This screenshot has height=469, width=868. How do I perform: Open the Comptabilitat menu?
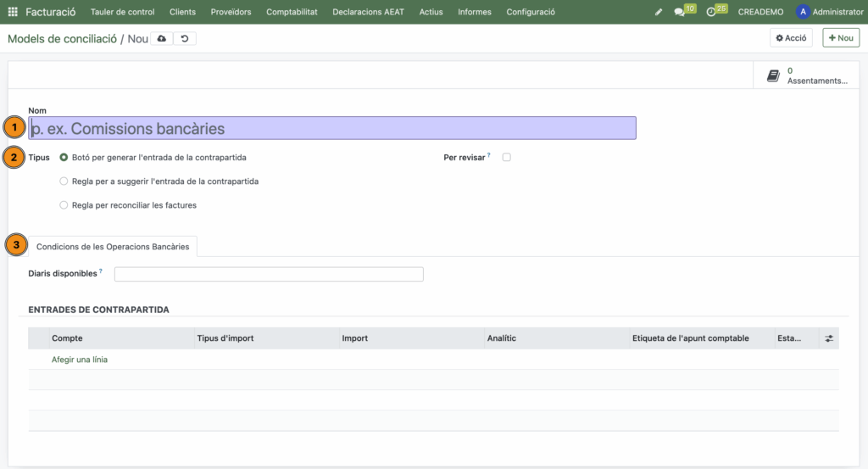point(292,12)
